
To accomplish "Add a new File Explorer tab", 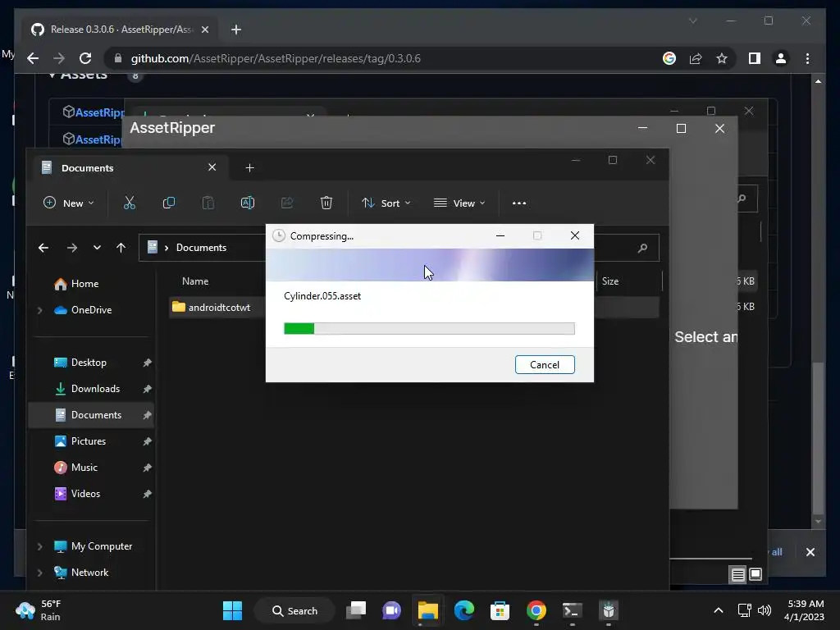I will [249, 167].
